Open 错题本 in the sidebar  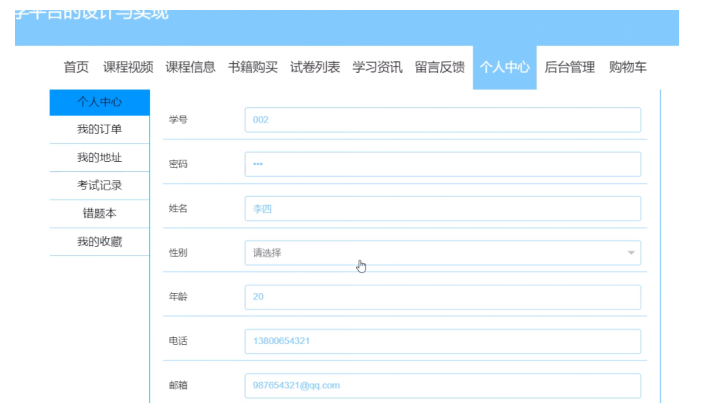point(99,214)
